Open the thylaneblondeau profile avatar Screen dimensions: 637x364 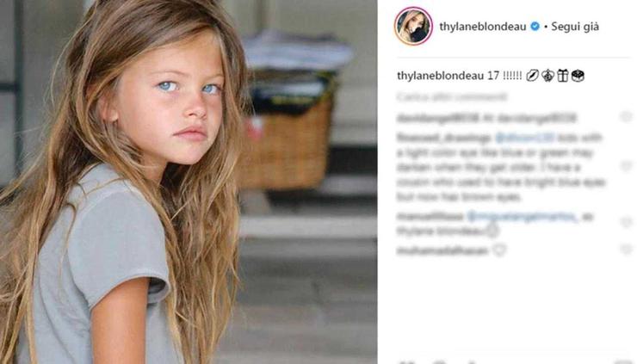pyautogui.click(x=413, y=27)
